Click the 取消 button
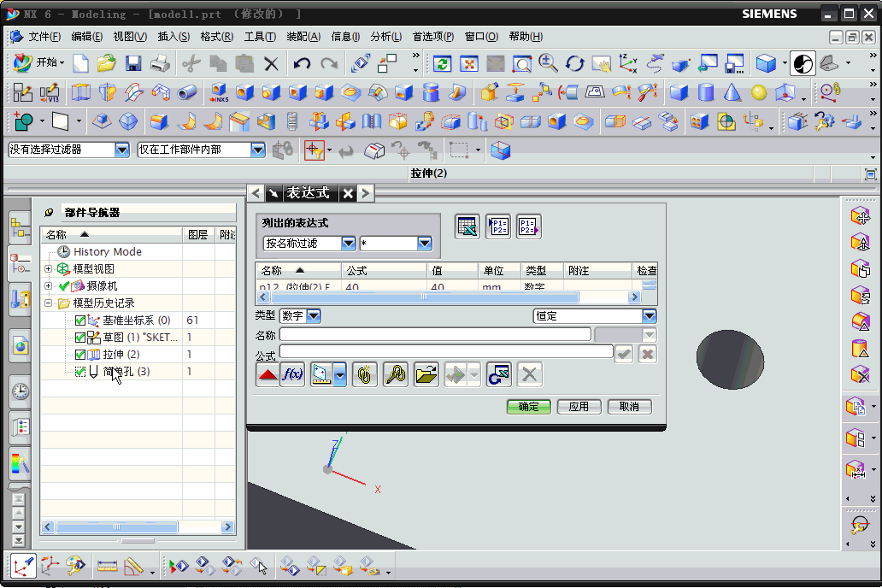The width and height of the screenshot is (882, 588). click(629, 407)
